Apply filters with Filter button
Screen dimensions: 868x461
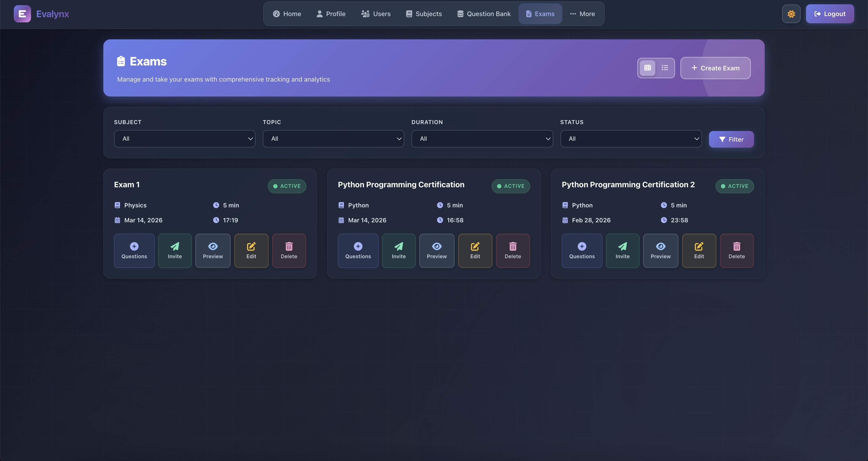click(x=731, y=139)
